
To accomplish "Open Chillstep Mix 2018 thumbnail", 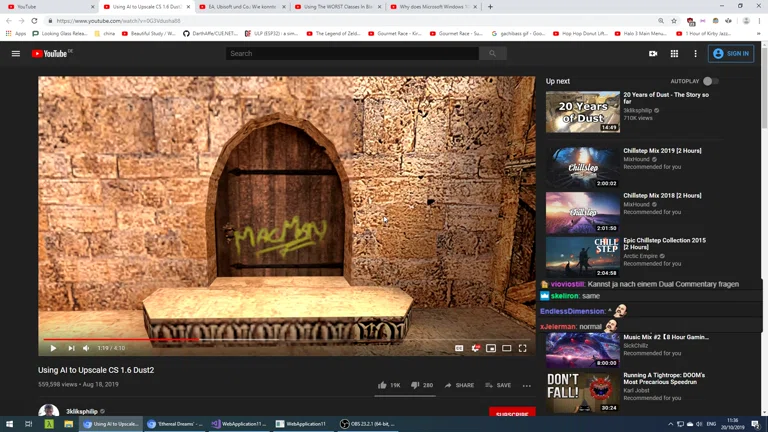I will click(x=582, y=213).
